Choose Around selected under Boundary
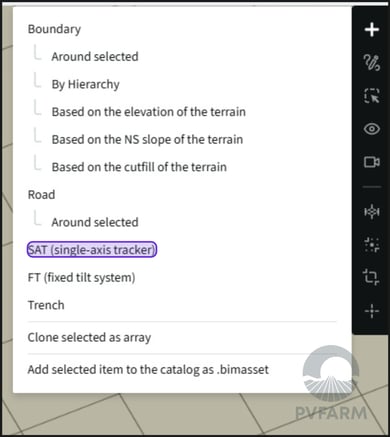Viewport: 390px width, 437px height. click(x=95, y=56)
